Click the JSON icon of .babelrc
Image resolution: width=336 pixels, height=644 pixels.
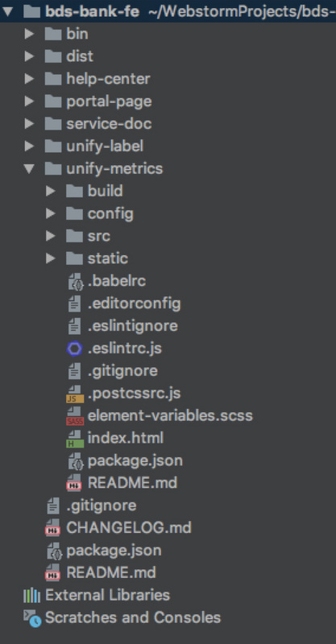75,282
